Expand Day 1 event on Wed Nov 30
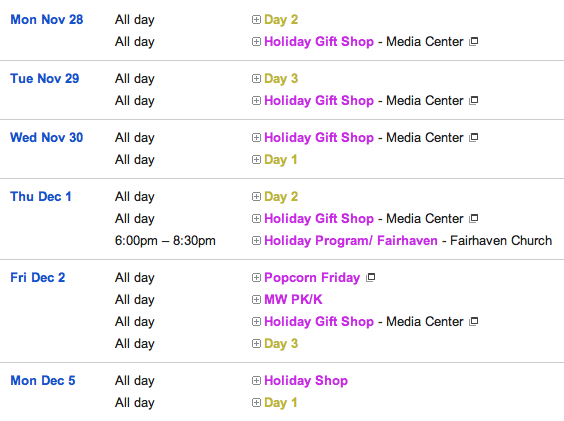Screen dimensions: 564x421 (x=256, y=159)
